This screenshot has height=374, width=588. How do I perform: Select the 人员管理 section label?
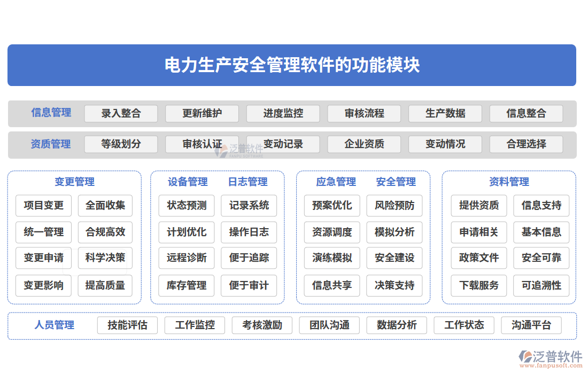tap(55, 325)
